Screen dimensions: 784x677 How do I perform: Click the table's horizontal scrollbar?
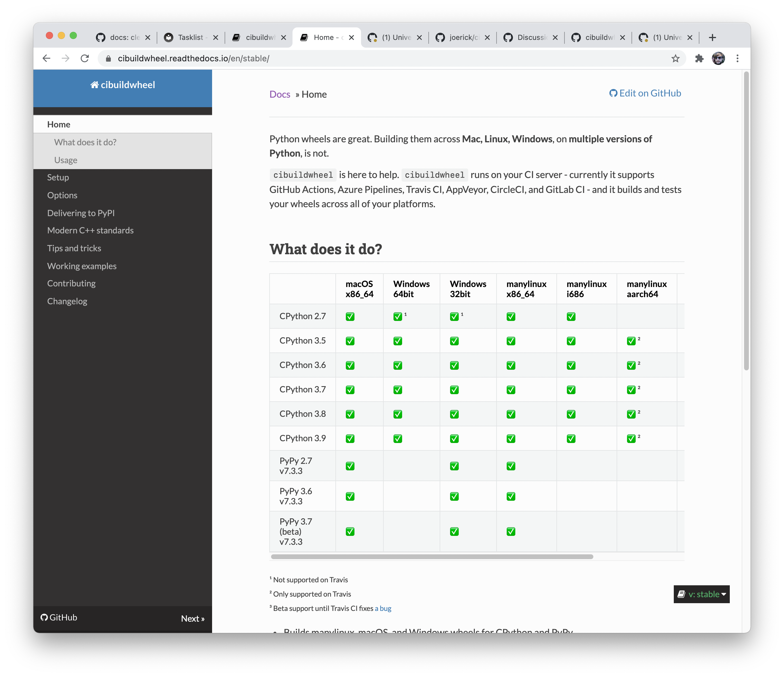[432, 557]
